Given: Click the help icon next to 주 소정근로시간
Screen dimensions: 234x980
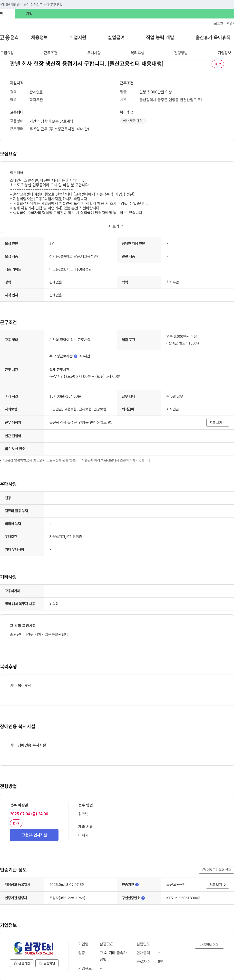Looking at the screenshot, I should [76, 356].
